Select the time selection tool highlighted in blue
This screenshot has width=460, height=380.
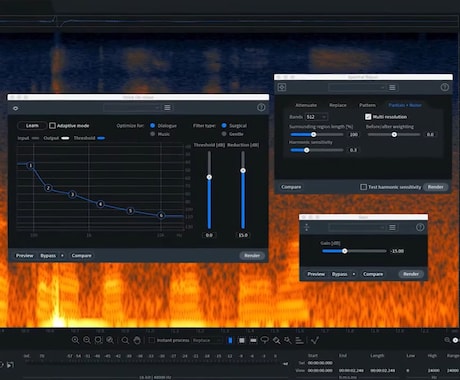point(230,340)
